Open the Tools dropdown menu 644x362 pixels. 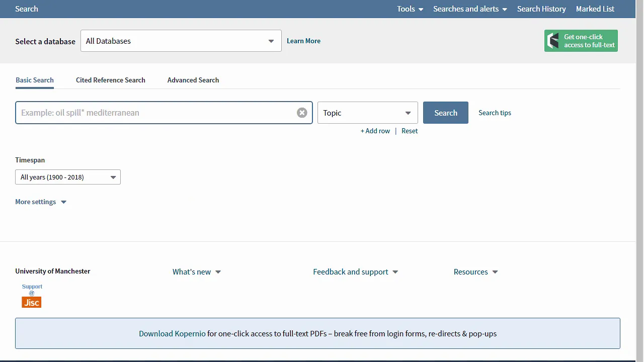click(410, 9)
